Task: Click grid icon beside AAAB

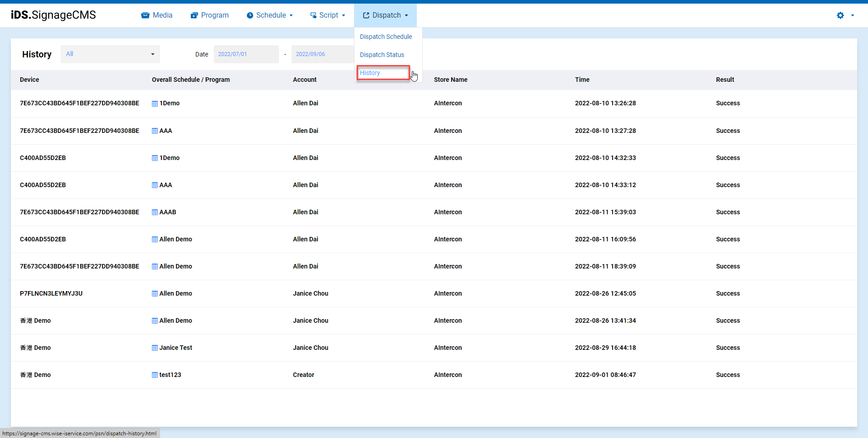Action: [x=155, y=212]
